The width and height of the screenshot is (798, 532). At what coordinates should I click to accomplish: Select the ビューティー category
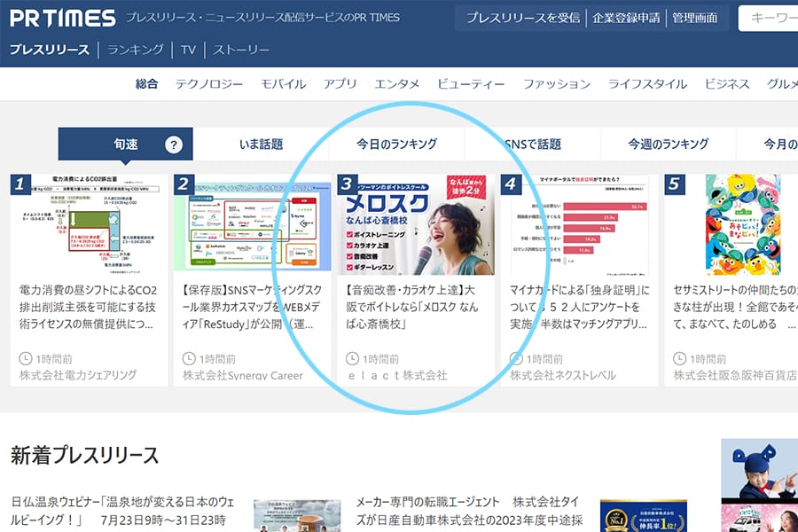pyautogui.click(x=471, y=84)
